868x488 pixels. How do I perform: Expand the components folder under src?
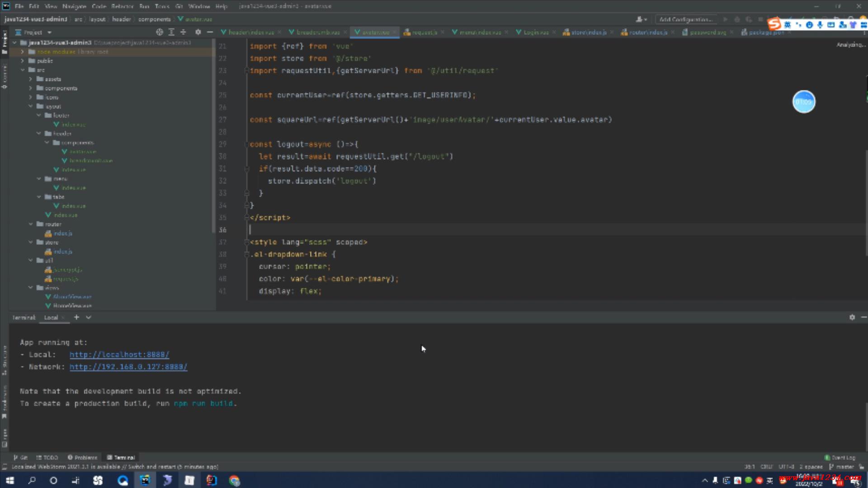[x=30, y=88]
